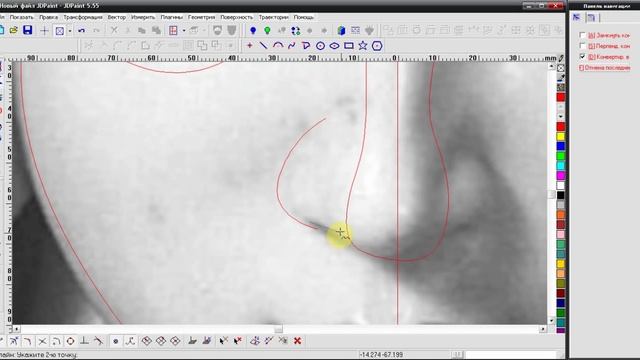Click the crosshair icon next to save
The image size is (640, 360).
click(x=44, y=31)
